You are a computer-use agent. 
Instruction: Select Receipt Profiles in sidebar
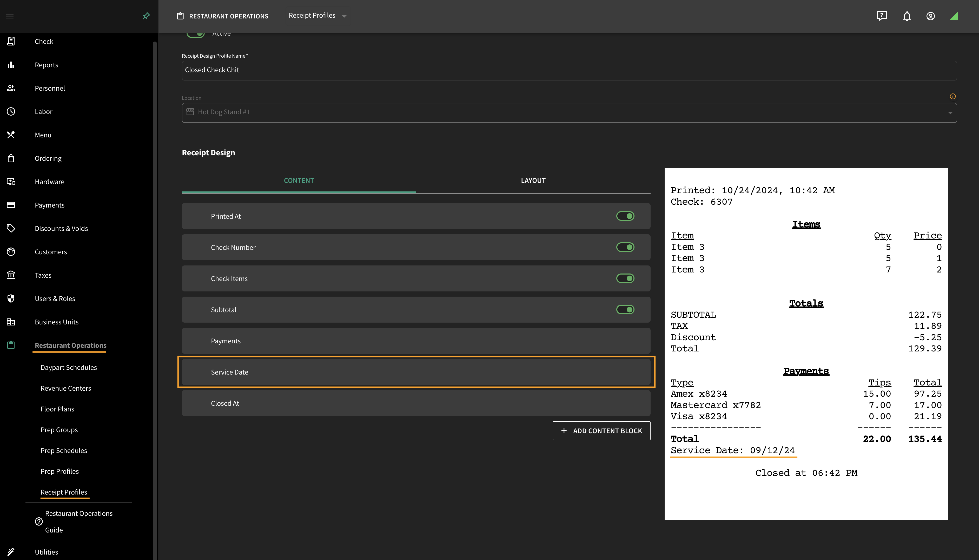(64, 492)
